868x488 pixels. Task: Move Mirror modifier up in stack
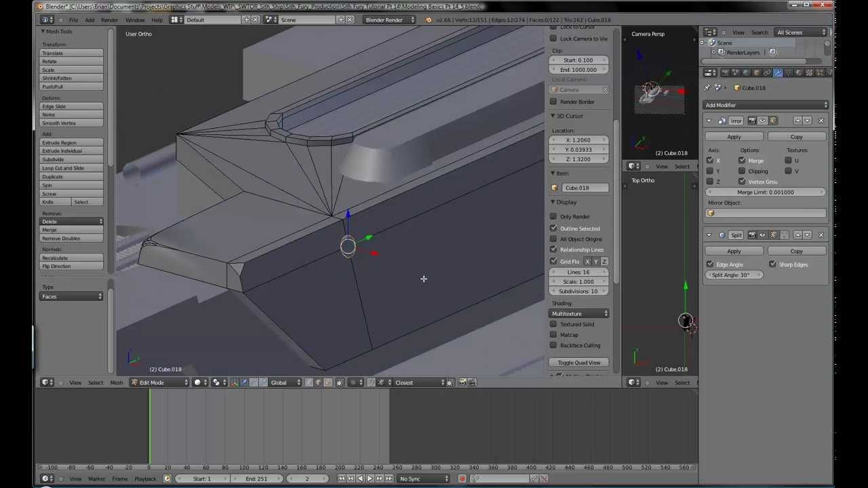(797, 121)
